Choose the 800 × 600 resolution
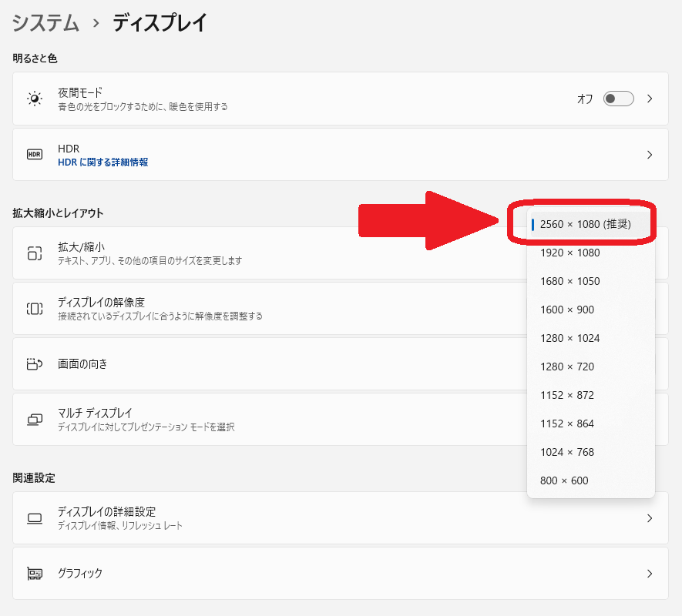Image resolution: width=682 pixels, height=616 pixels. pos(590,480)
